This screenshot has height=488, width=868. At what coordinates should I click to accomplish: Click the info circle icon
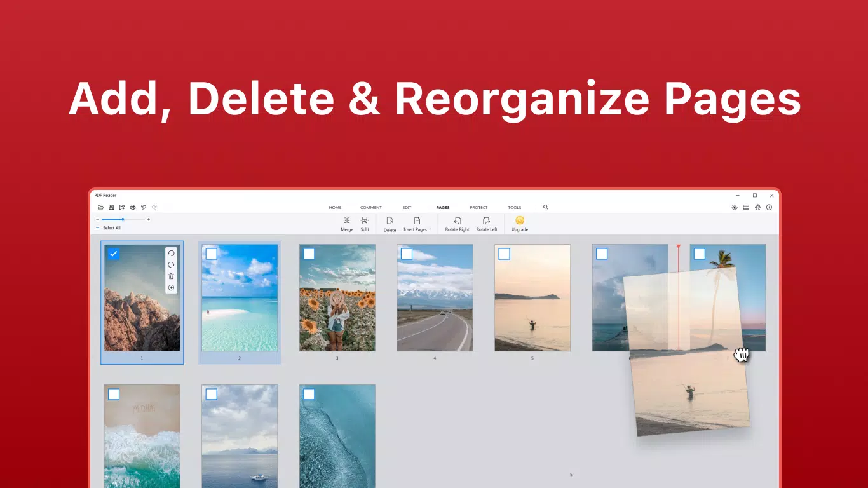pyautogui.click(x=770, y=207)
